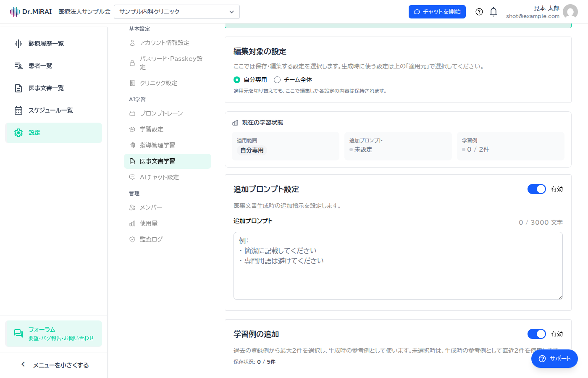Click 0 / 2件 学習例 count
The image size is (588, 378).
[478, 150]
